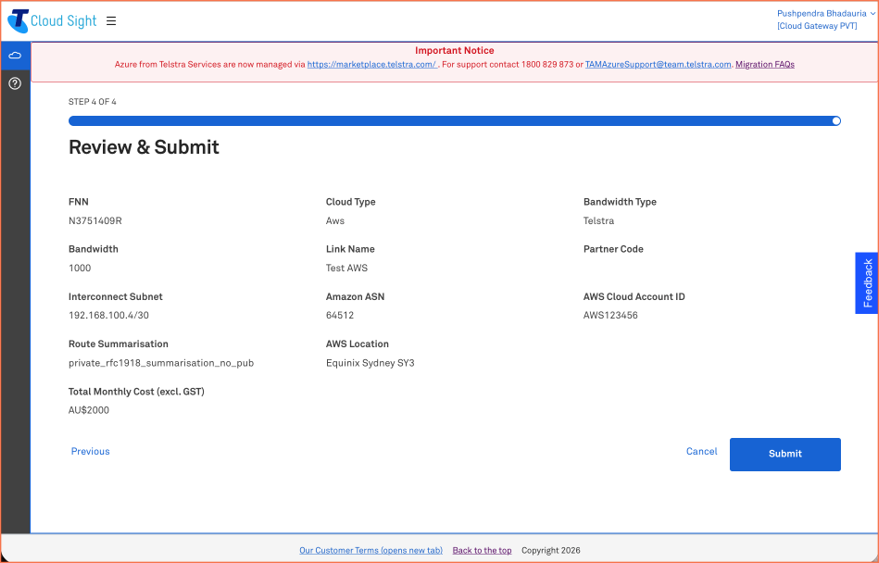
Task: Click the Submit button
Action: 785,454
